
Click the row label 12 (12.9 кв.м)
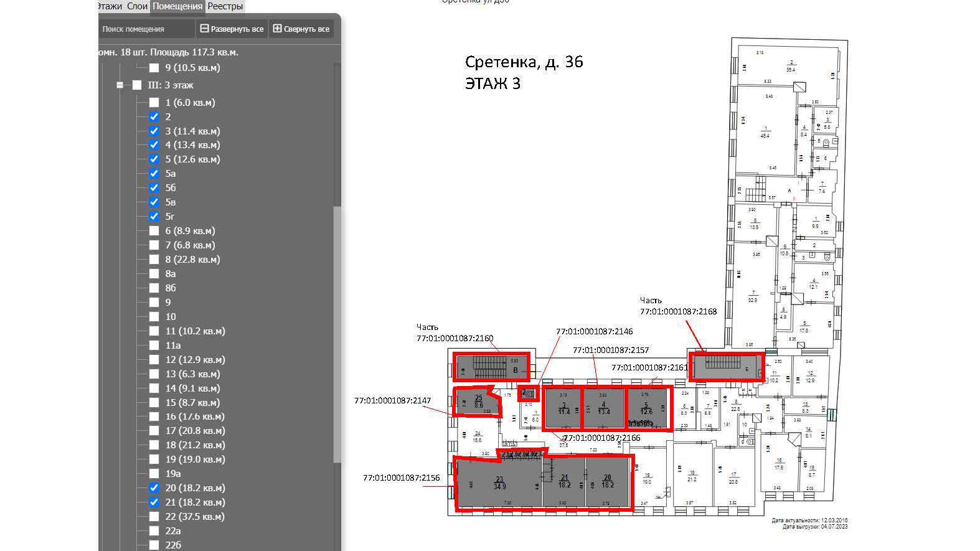pyautogui.click(x=195, y=360)
